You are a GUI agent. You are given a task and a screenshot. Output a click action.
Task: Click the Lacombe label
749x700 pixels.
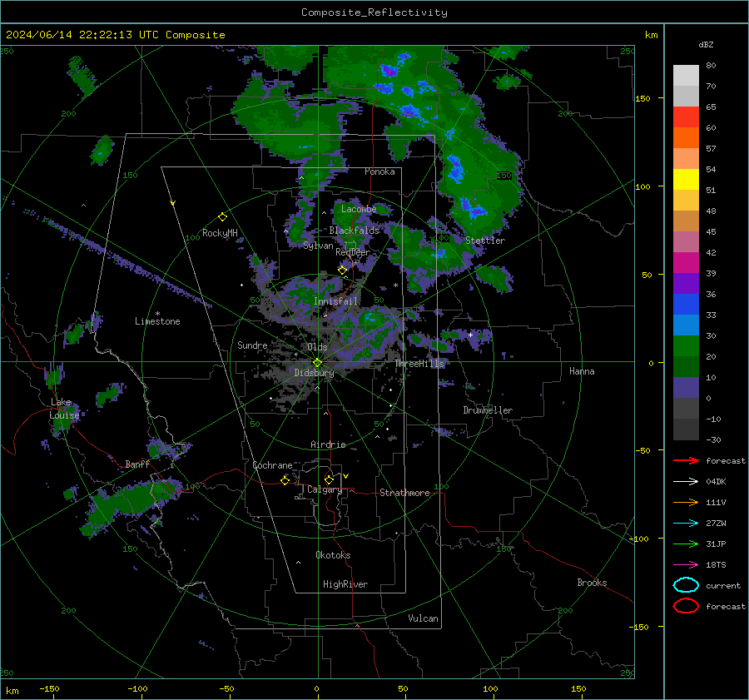pos(359,209)
